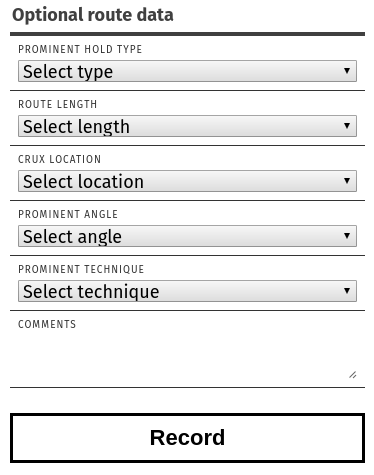
Task: Click the Prominent Technique label
Action: tap(81, 269)
